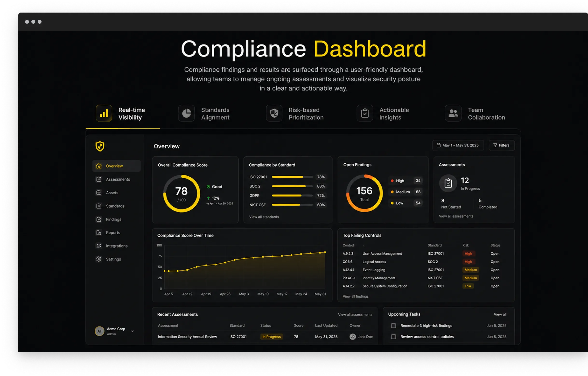588x376 pixels.
Task: Open Information Security Annual Review assessment
Action: coord(187,337)
